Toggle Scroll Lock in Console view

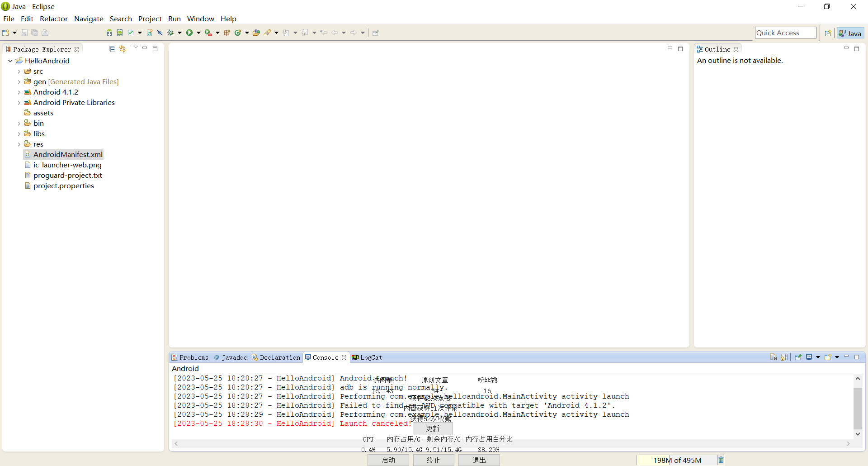point(784,357)
